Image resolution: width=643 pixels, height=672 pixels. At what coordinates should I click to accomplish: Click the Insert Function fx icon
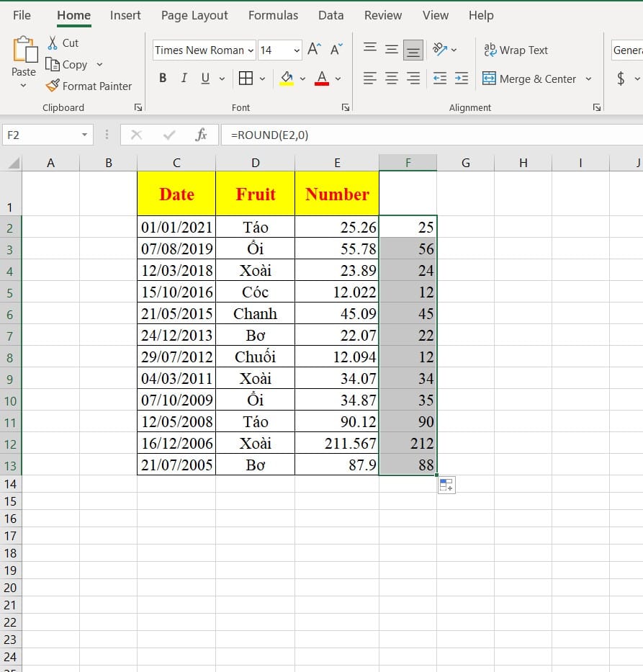pyautogui.click(x=201, y=135)
